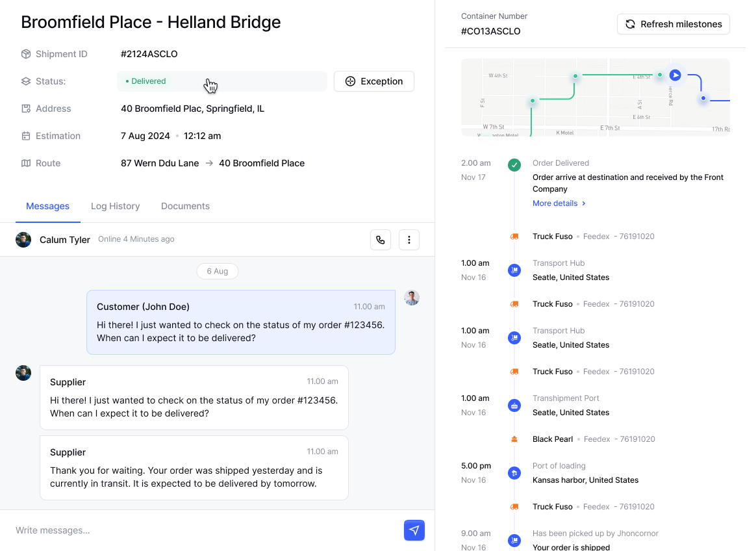Click the Supplier 'Thank you for waiting' message
This screenshot has width=756, height=551.
[194, 468]
